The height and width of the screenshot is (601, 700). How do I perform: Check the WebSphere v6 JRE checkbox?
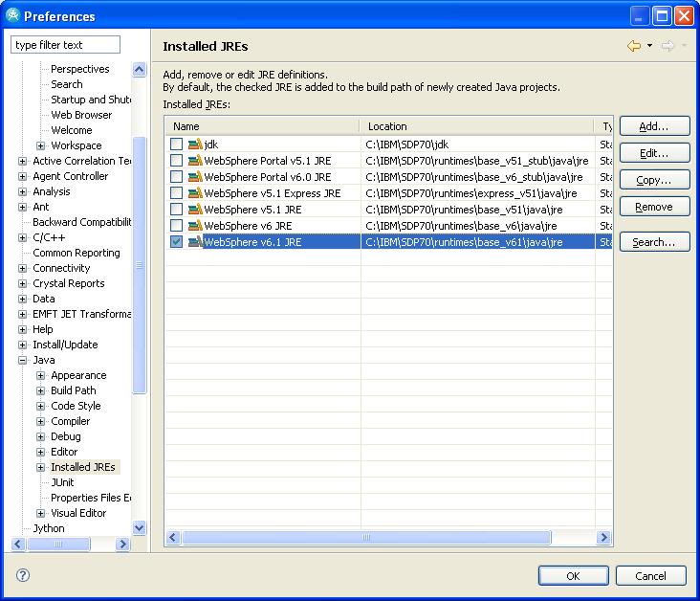click(x=176, y=225)
